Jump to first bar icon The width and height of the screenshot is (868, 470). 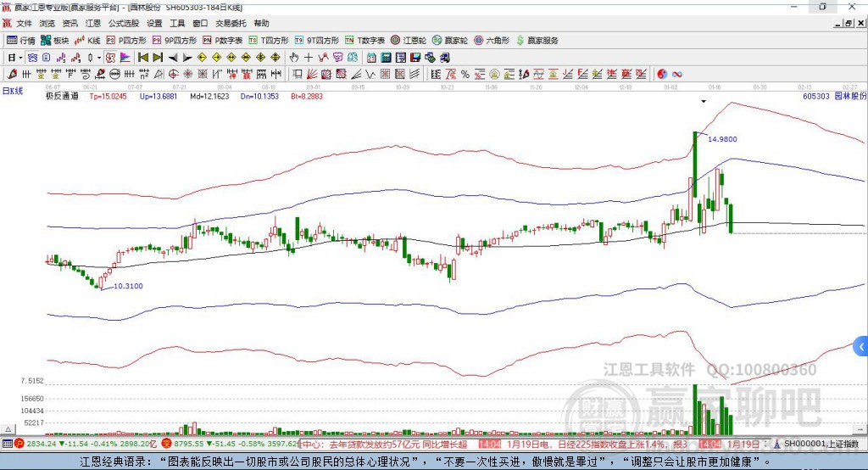[x=142, y=58]
